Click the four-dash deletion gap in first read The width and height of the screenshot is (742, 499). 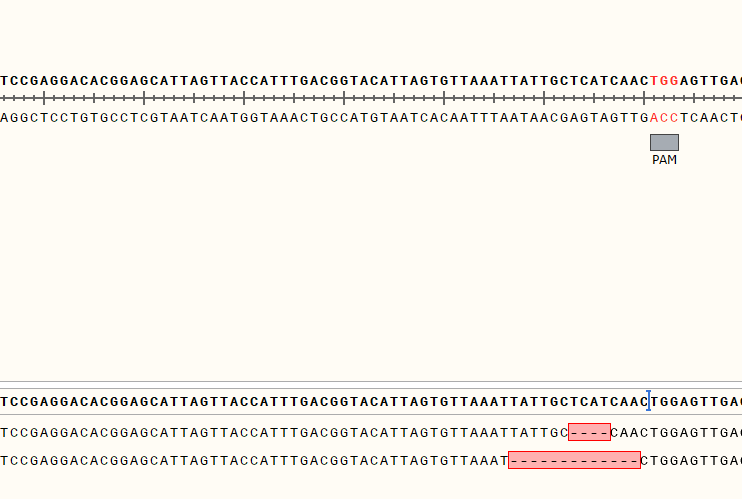[589, 432]
